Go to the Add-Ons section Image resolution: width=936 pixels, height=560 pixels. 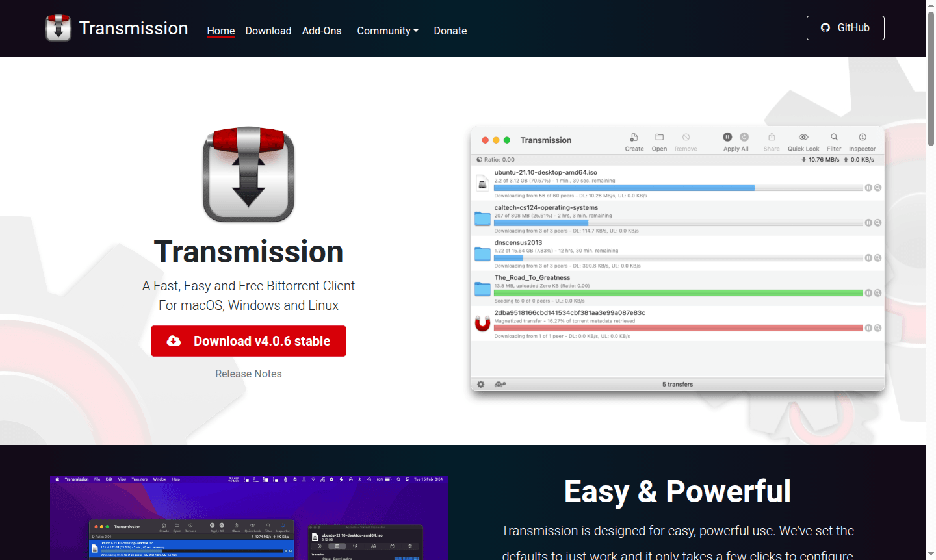pyautogui.click(x=322, y=31)
